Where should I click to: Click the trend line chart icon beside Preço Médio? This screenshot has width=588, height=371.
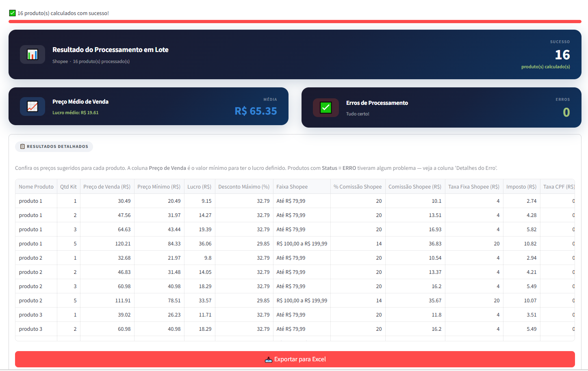click(x=33, y=106)
